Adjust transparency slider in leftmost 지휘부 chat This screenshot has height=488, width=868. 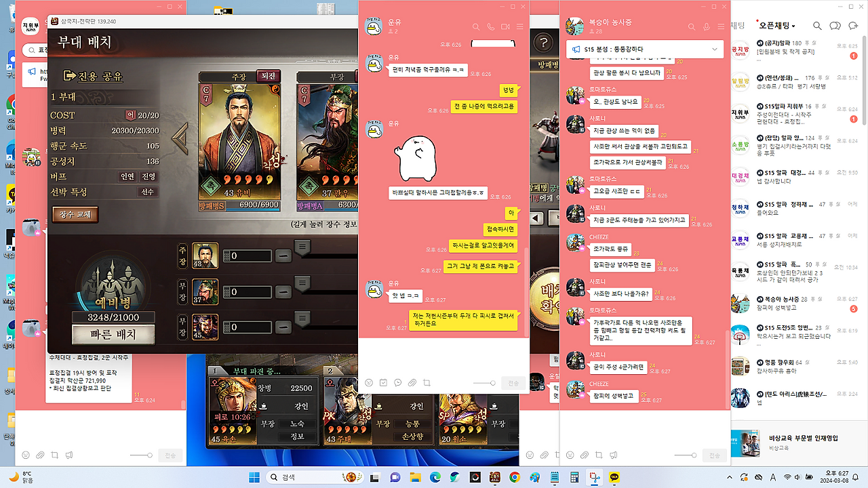point(140,455)
